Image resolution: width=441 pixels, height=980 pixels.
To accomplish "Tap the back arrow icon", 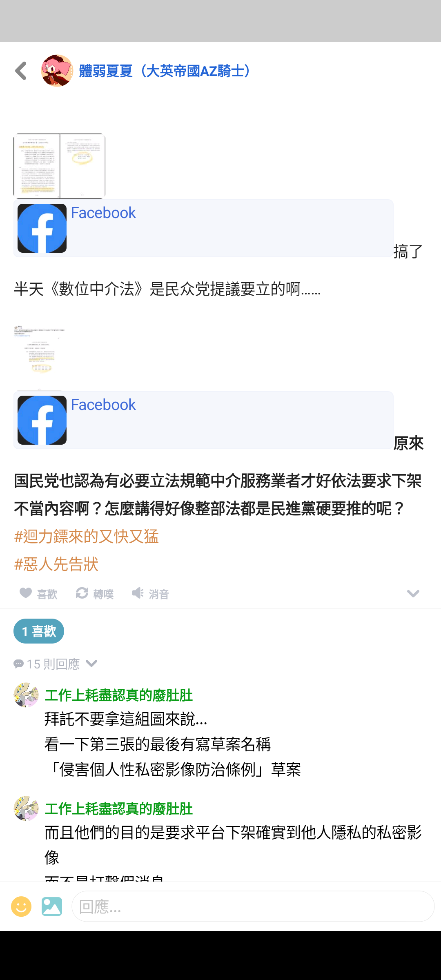I will [x=21, y=71].
